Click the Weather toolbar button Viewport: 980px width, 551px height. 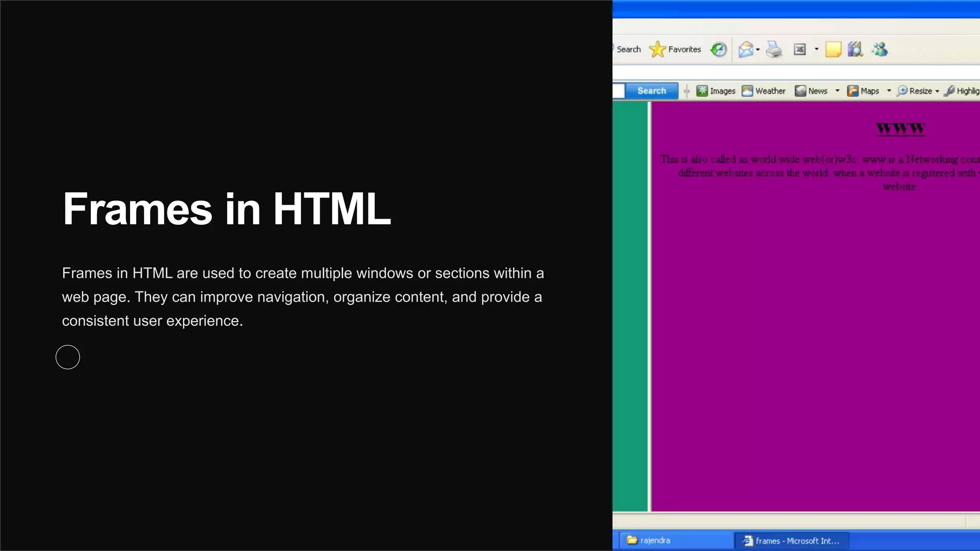click(x=764, y=91)
